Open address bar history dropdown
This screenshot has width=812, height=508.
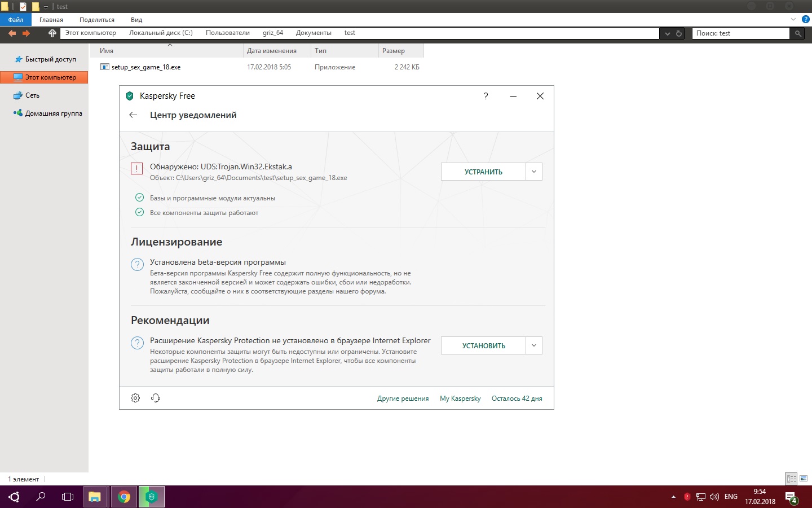667,33
